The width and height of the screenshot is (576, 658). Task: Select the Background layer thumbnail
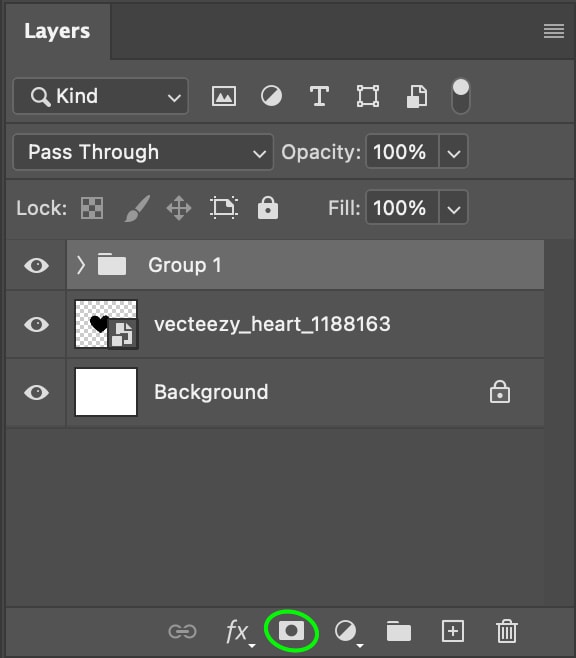(x=106, y=392)
